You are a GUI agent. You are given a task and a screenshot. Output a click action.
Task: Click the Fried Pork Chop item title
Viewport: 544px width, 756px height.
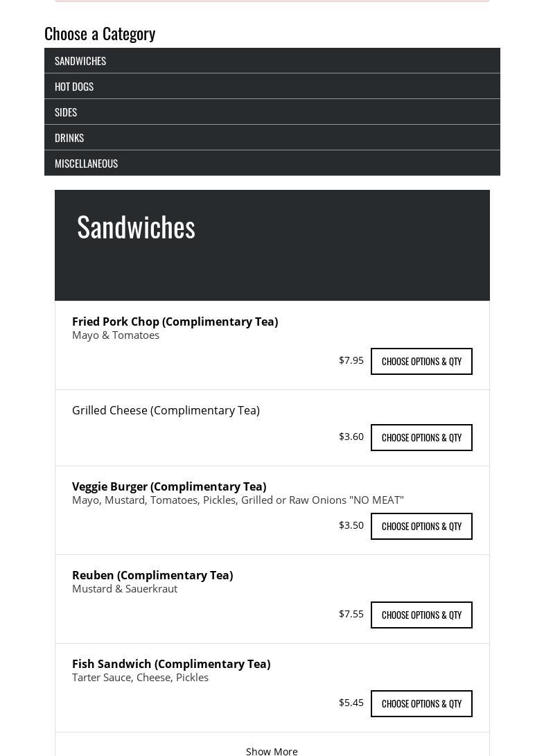click(175, 322)
